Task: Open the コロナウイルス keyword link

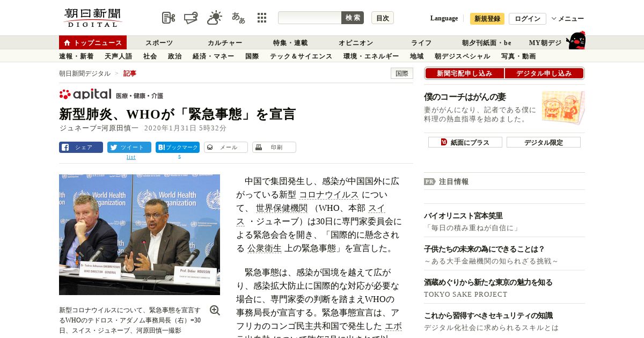Action: 329,195
